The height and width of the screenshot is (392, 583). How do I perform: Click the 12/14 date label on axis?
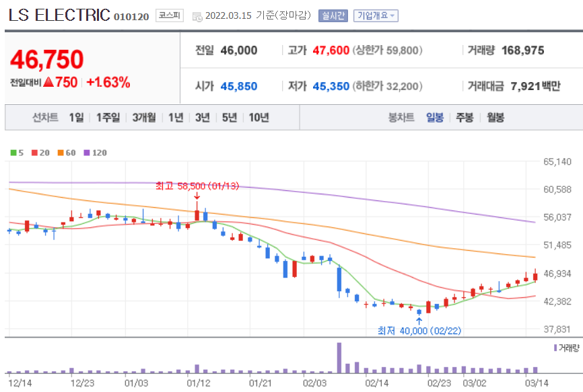[20, 383]
